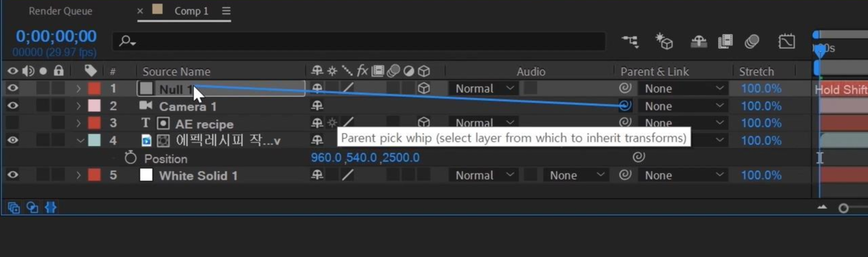
Task: Hide layer 4 composition eye
Action: point(12,140)
